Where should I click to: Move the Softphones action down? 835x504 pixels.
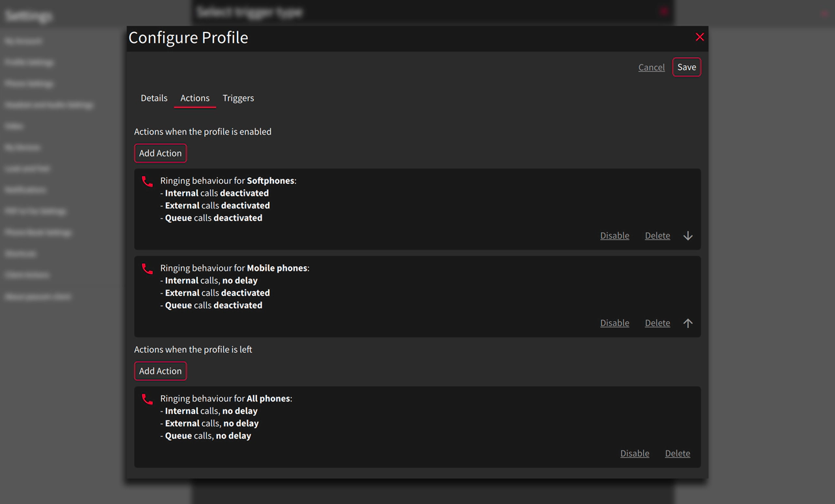tap(688, 235)
